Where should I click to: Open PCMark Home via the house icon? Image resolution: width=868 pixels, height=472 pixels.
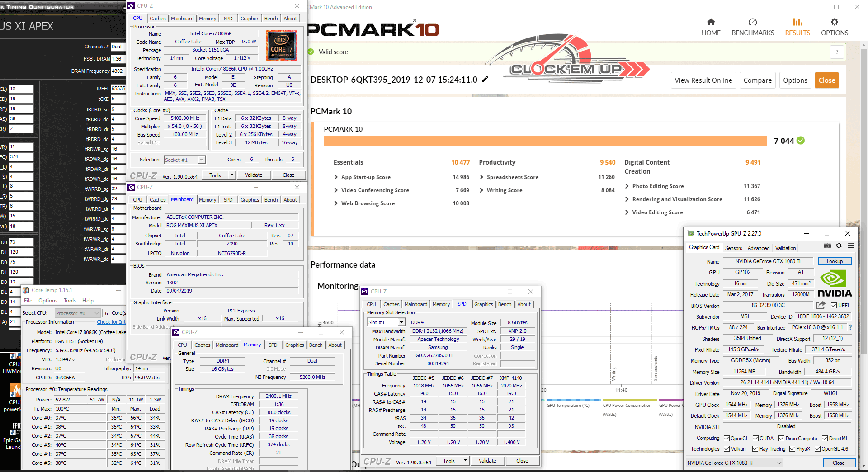pos(711,22)
